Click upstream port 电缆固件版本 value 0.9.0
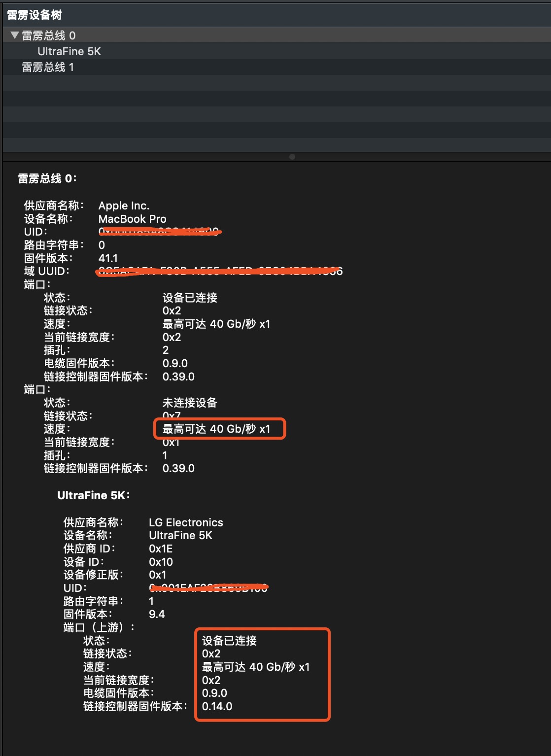The height and width of the screenshot is (756, 551). 214,693
